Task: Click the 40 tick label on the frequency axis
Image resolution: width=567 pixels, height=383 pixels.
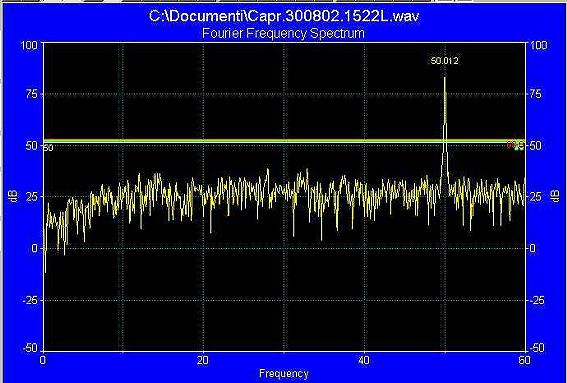Action: tap(364, 361)
